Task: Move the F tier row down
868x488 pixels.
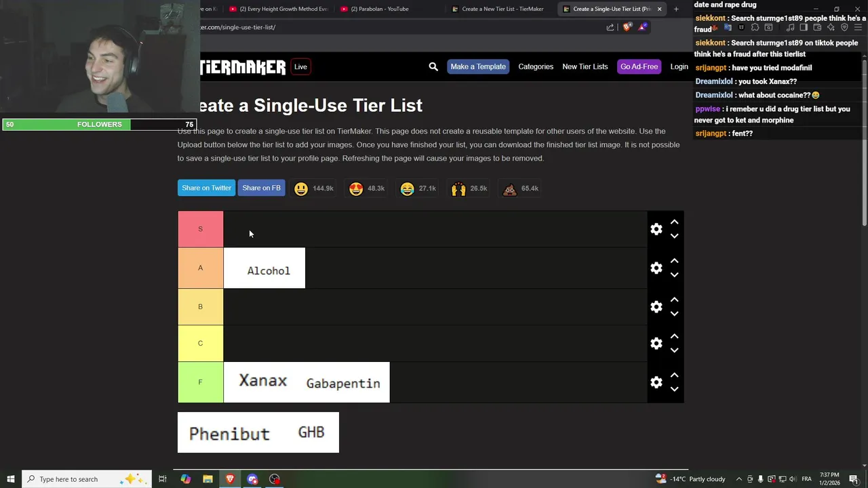Action: (x=674, y=389)
